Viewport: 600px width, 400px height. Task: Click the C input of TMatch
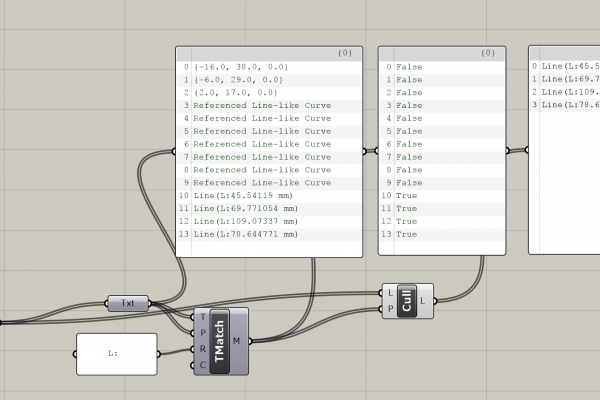(203, 365)
